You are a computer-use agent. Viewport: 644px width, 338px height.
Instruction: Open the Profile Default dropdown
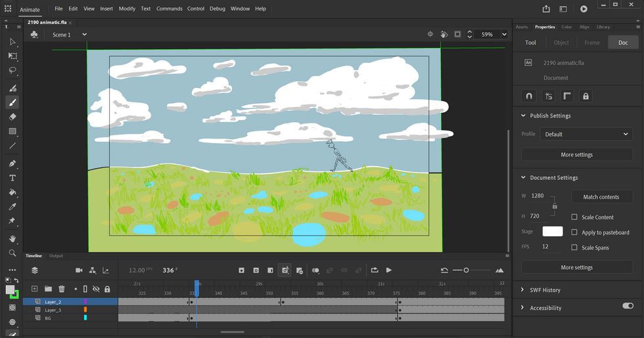(x=586, y=134)
